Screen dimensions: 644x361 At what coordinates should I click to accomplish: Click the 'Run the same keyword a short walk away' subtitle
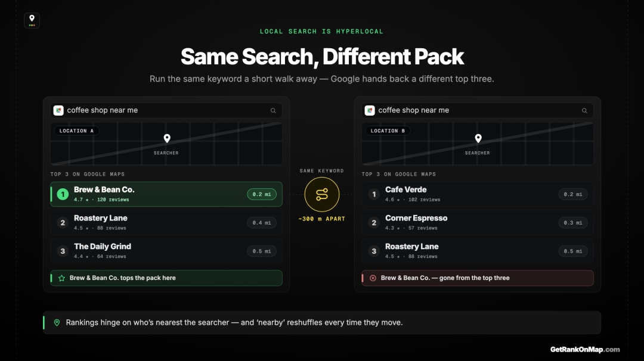[x=321, y=79]
